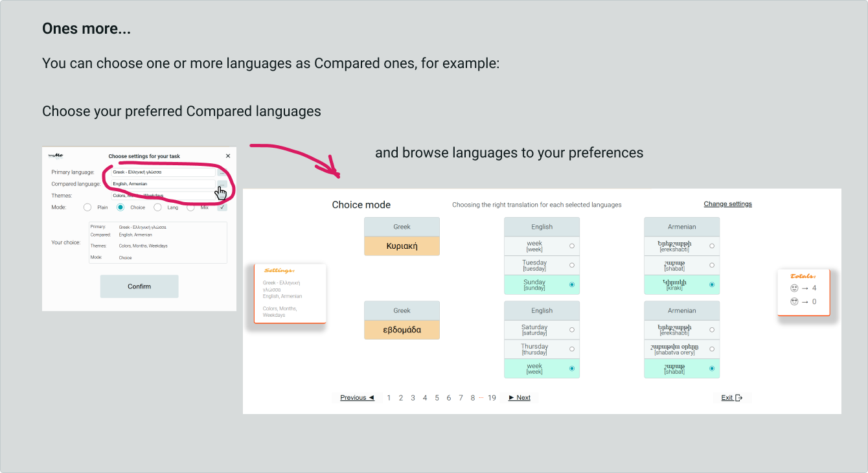Screen dimensions: 868x473
Task: Click the sunglasses face icon in Totals
Action: 794,301
